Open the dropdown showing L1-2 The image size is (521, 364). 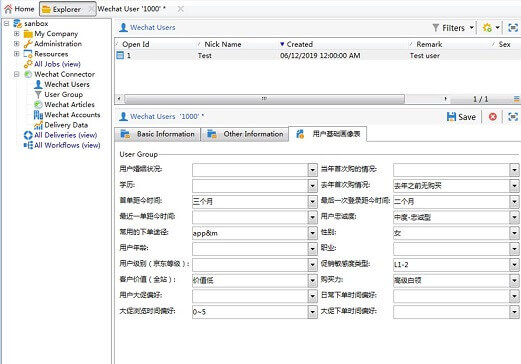514,265
